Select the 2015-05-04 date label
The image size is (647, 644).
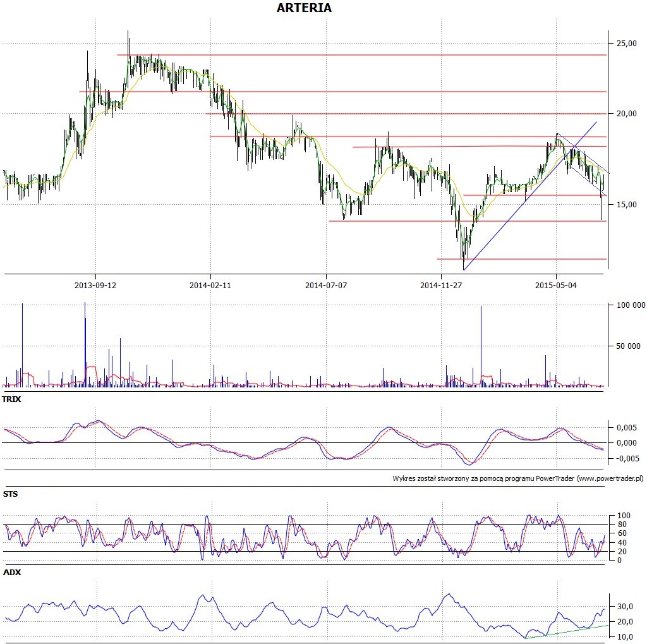point(556,285)
